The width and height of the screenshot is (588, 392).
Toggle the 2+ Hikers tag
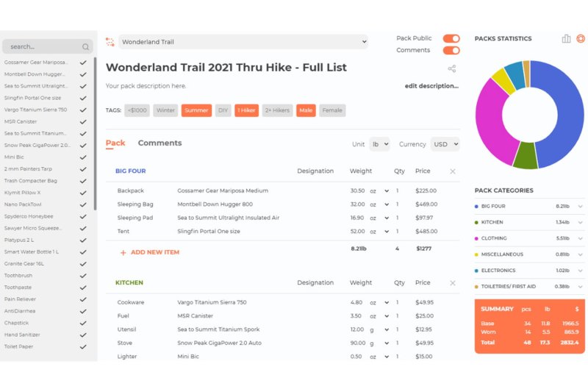[x=277, y=110]
